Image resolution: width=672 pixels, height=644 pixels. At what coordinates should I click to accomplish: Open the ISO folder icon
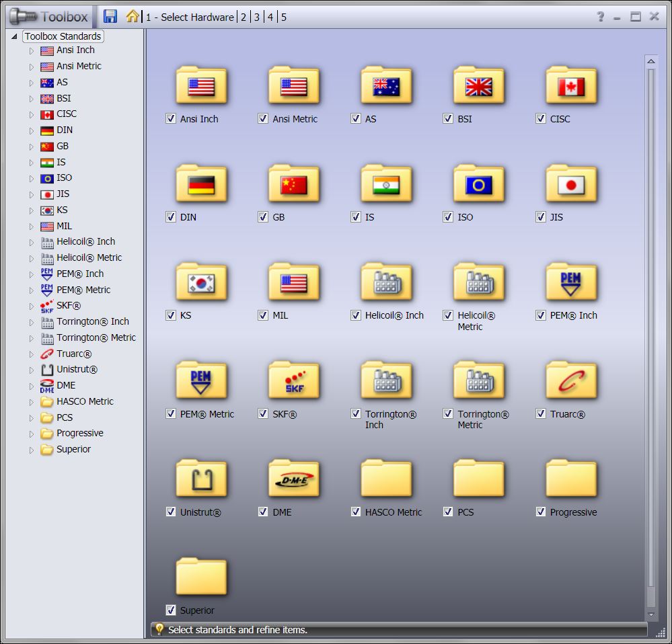(x=479, y=184)
